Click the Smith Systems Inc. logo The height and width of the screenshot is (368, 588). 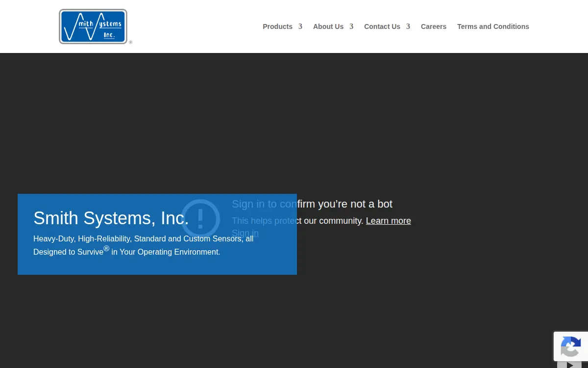(x=96, y=26)
